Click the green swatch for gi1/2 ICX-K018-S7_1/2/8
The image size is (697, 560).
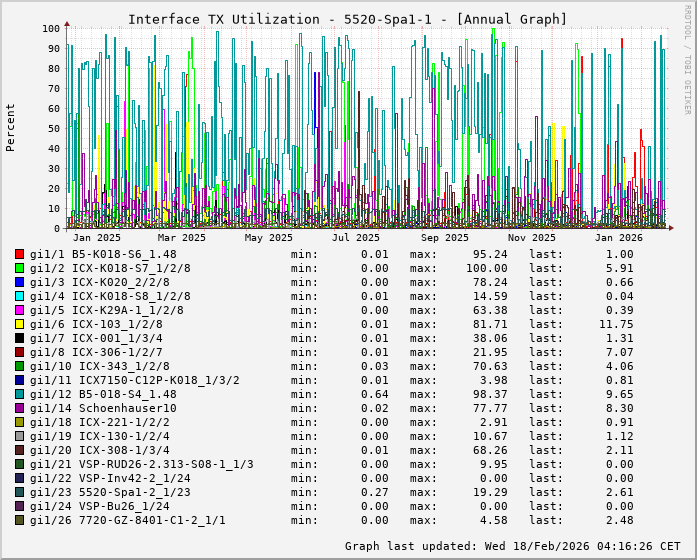pos(19,268)
